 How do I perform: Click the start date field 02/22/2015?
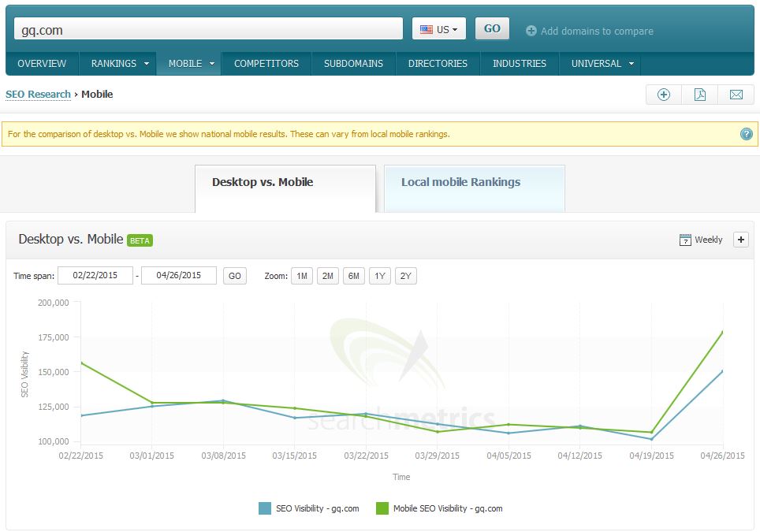coord(95,275)
